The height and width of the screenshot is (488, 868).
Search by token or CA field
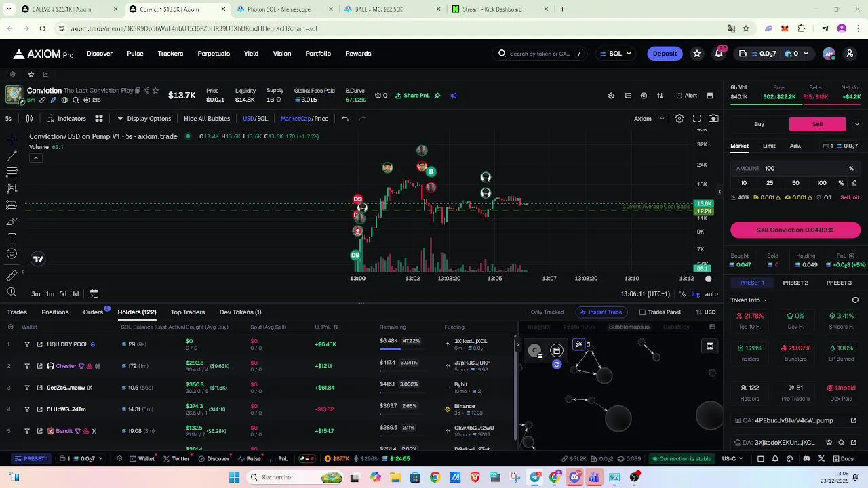click(541, 54)
